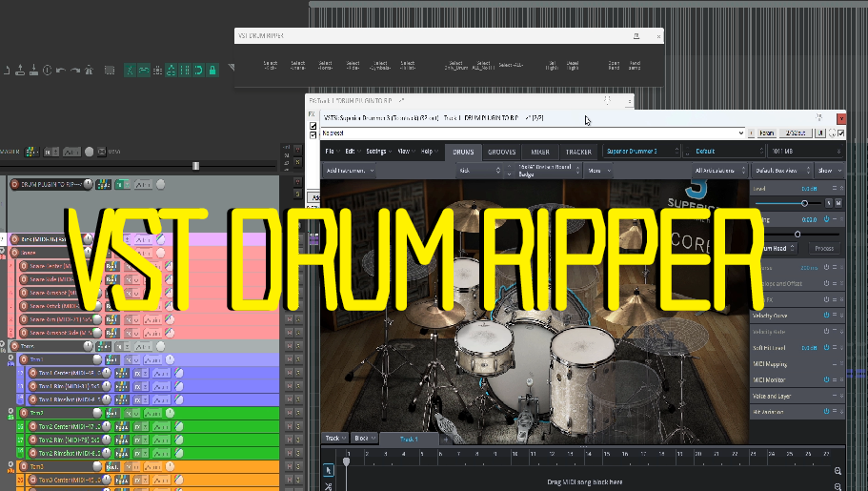Open envelope button on Tom2 Center track
This screenshot has width=868, height=491.
[x=161, y=427]
